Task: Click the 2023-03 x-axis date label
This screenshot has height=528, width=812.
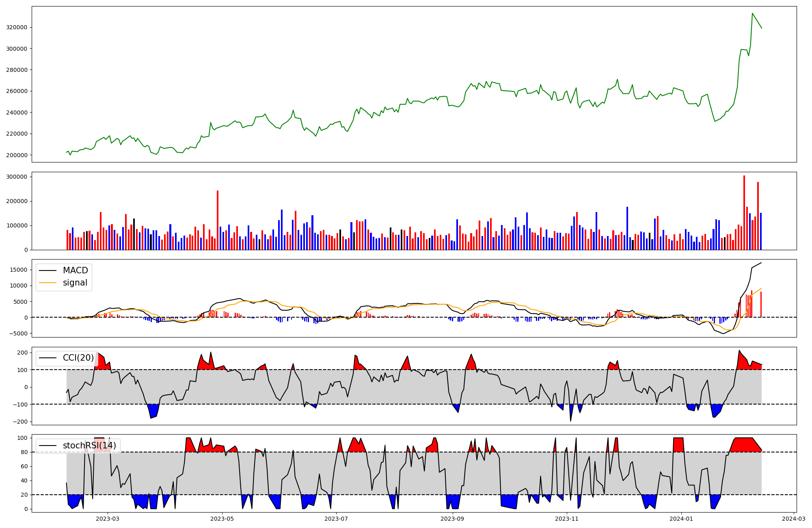Action: coord(108,519)
